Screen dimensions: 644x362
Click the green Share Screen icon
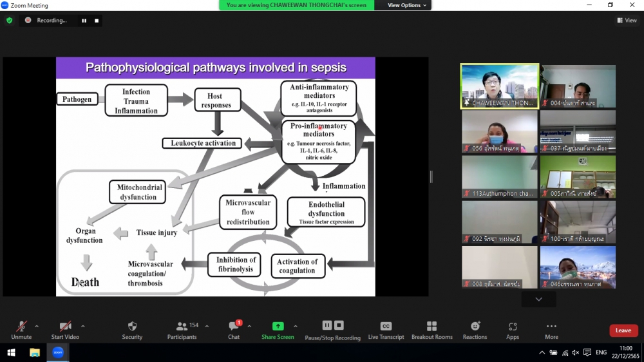click(x=278, y=327)
